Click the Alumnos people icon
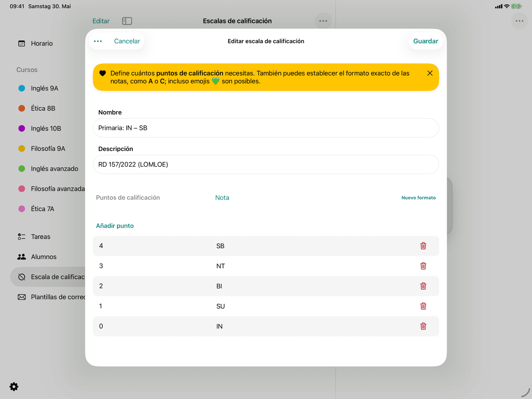532x399 pixels. [22, 257]
